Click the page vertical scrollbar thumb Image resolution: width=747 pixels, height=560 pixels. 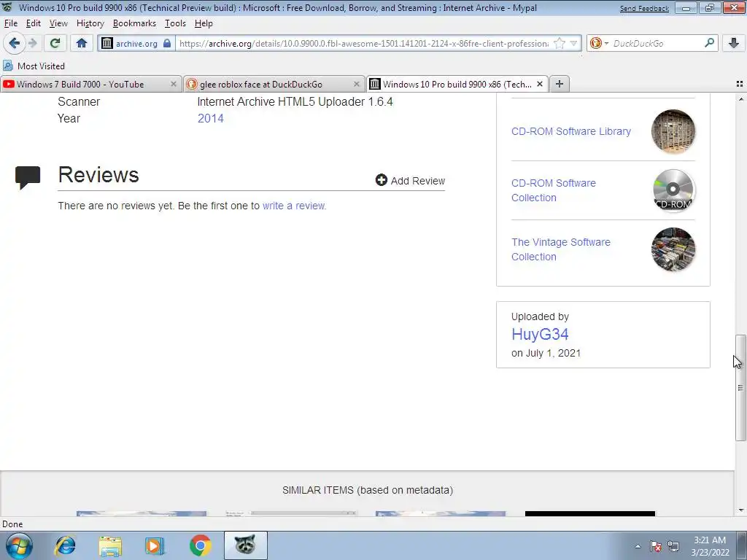point(740,388)
